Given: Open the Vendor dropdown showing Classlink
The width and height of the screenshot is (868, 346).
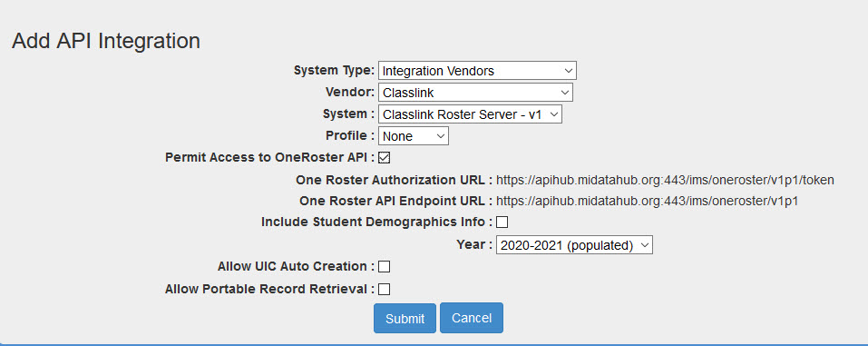Looking at the screenshot, I should point(475,93).
